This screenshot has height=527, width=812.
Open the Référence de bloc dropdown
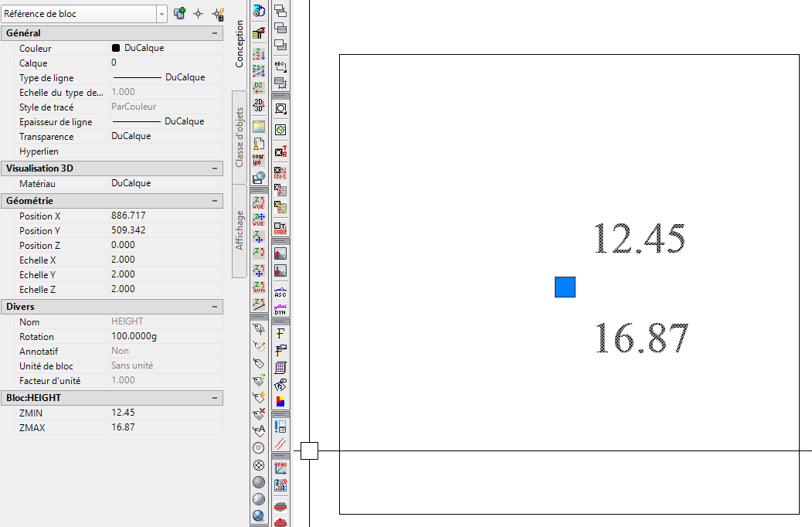(x=161, y=13)
